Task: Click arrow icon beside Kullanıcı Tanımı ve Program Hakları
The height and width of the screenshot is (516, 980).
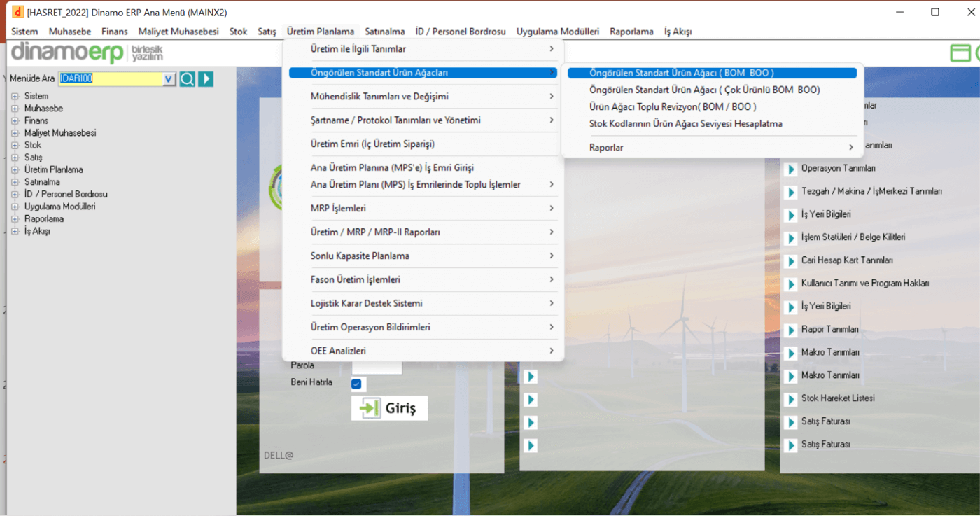Action: point(790,285)
